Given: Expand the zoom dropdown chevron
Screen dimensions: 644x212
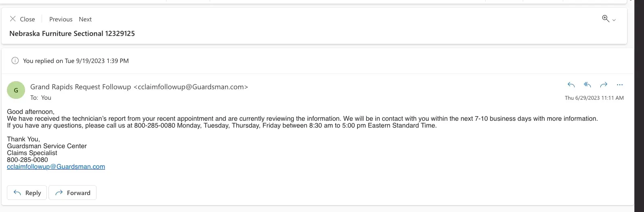Looking at the screenshot, I should tap(614, 20).
